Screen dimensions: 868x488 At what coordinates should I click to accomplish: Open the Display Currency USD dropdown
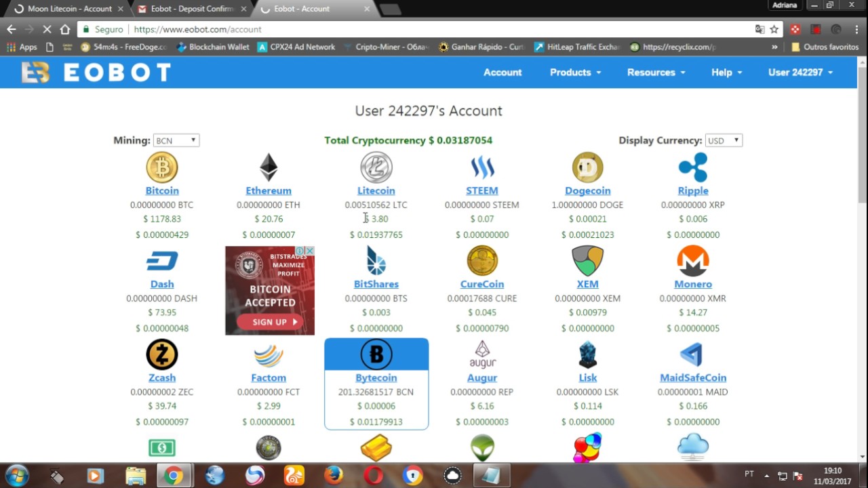coord(724,140)
